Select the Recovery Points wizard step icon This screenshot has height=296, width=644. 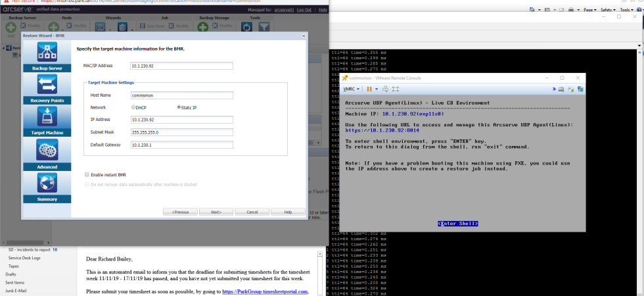[47, 84]
